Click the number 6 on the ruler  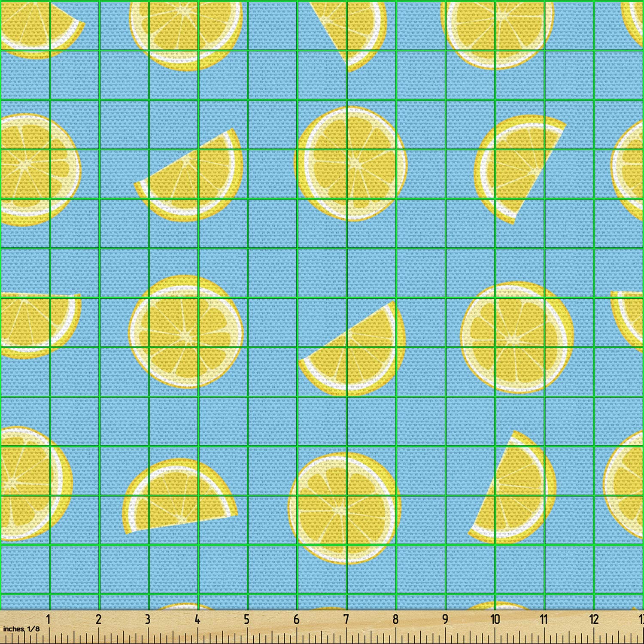(296, 619)
